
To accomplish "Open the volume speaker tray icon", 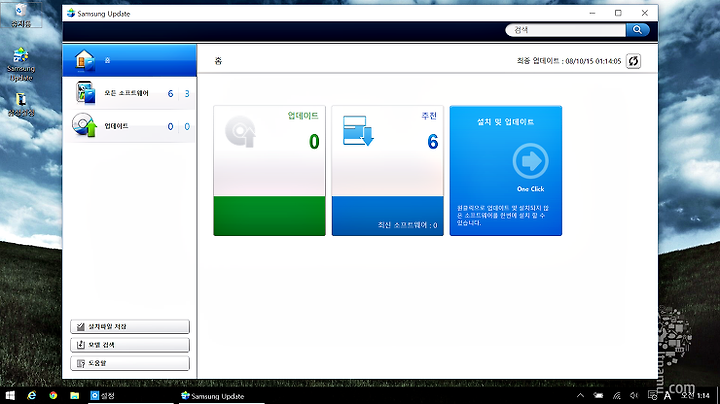I will point(634,395).
